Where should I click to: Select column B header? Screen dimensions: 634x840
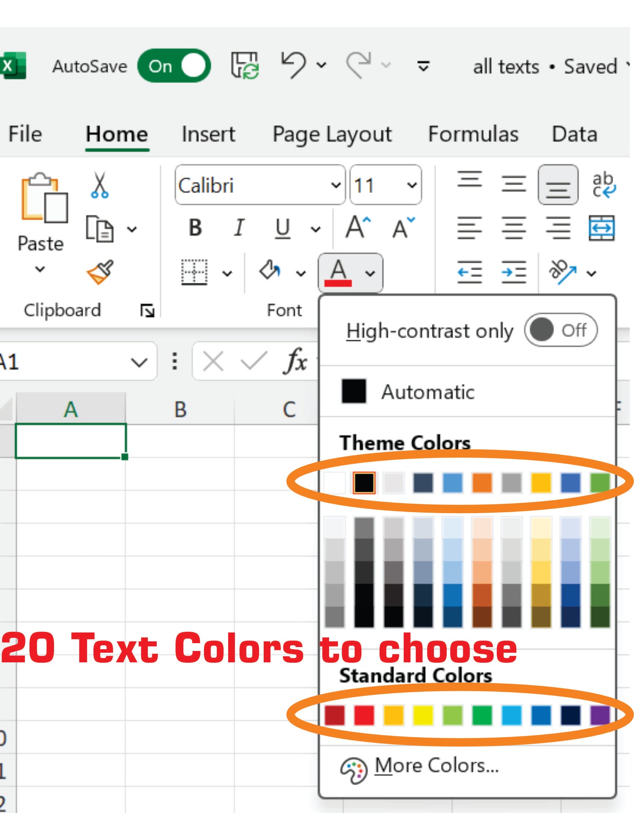click(180, 410)
